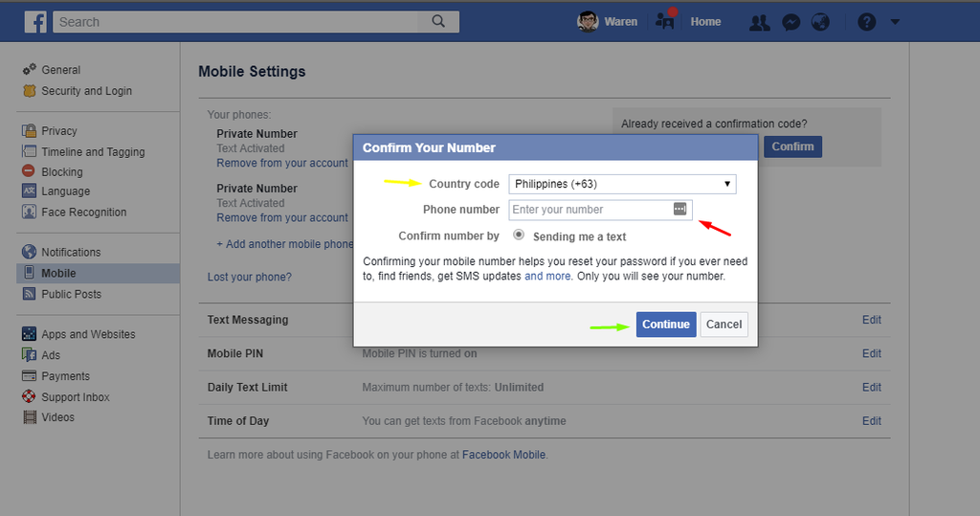Open the Notifications globe icon

pos(820,23)
